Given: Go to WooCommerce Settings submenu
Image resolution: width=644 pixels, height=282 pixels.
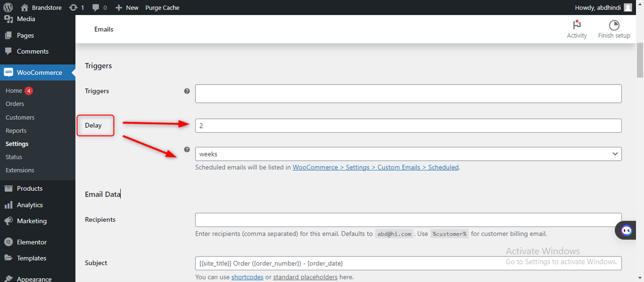Looking at the screenshot, I should coord(17,144).
